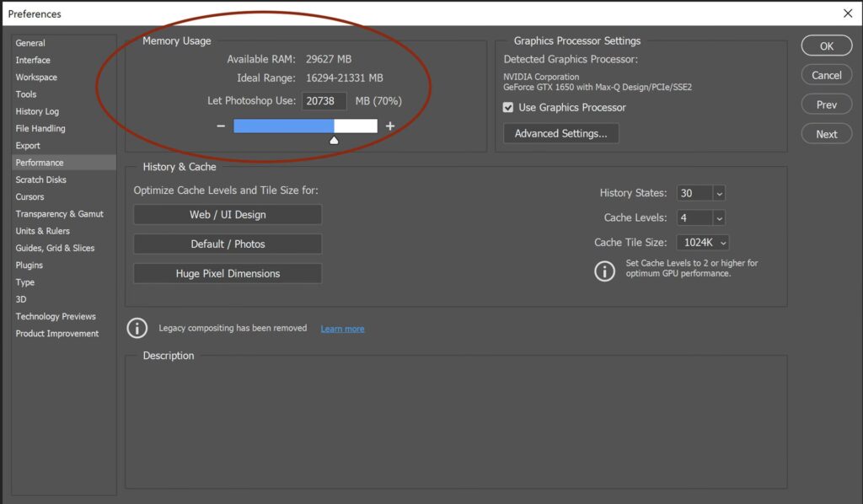Open the Transparency & Gamut preferences
The width and height of the screenshot is (863, 504).
[x=59, y=214]
